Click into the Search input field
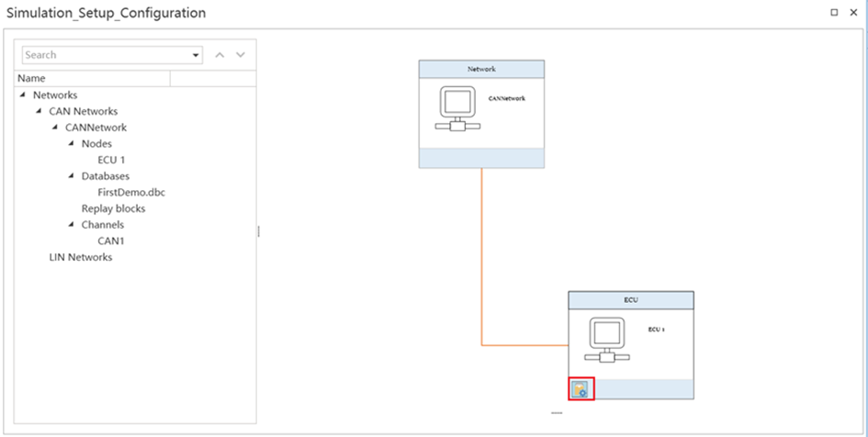The height and width of the screenshot is (437, 868). (x=106, y=55)
